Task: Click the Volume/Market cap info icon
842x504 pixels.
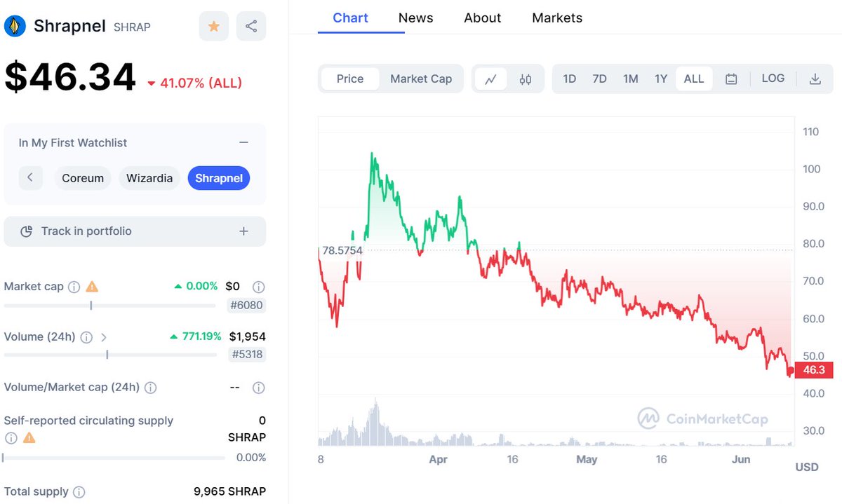Action: point(150,388)
